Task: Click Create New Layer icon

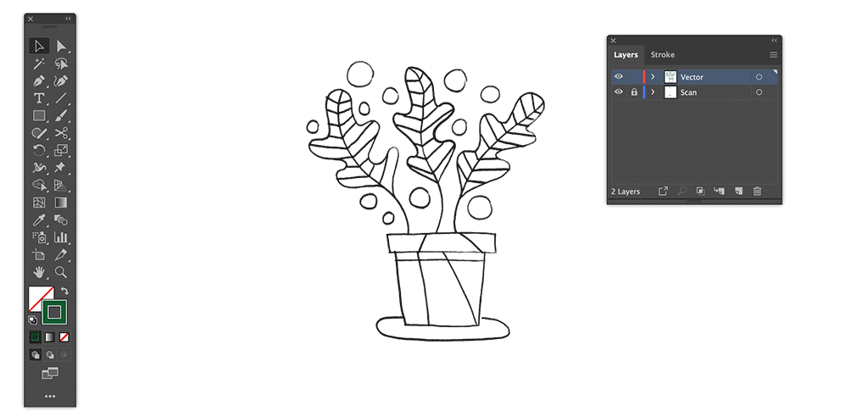Action: point(738,191)
